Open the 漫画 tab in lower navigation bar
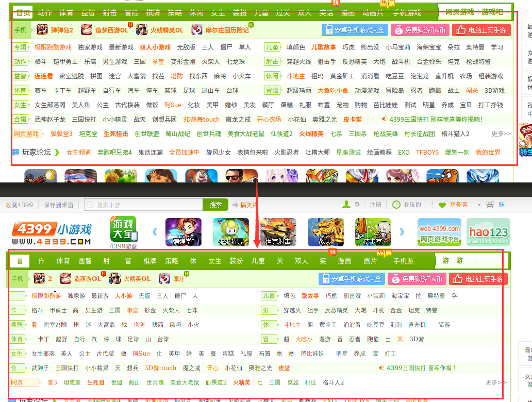Screen dimensions: 532x402 (344, 261)
